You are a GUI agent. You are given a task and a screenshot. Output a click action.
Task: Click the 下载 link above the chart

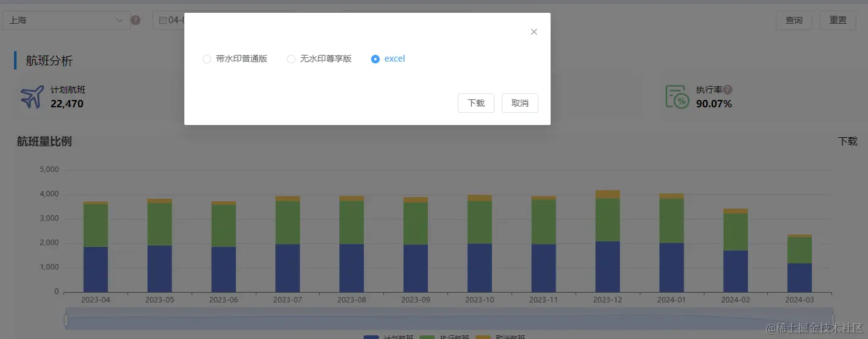tap(848, 141)
